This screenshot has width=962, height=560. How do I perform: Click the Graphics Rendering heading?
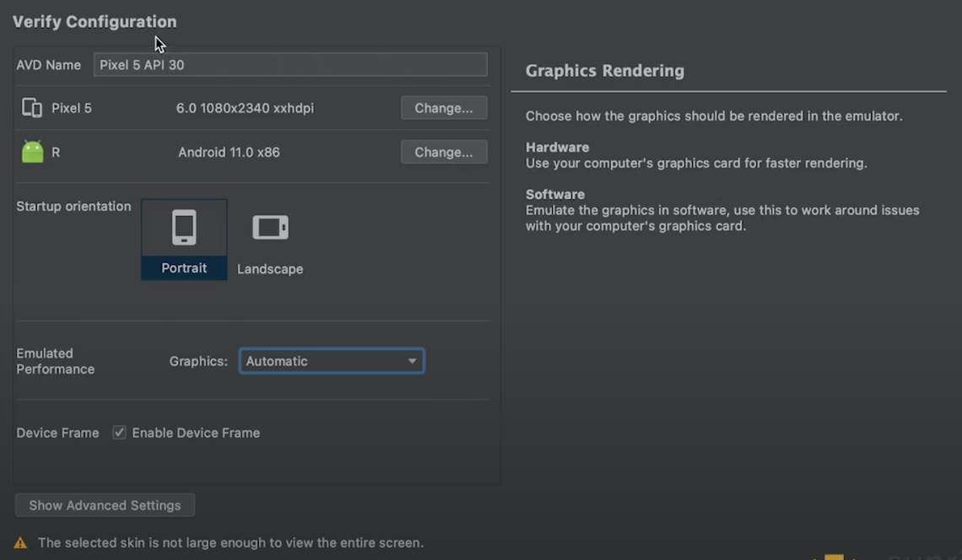[605, 71]
